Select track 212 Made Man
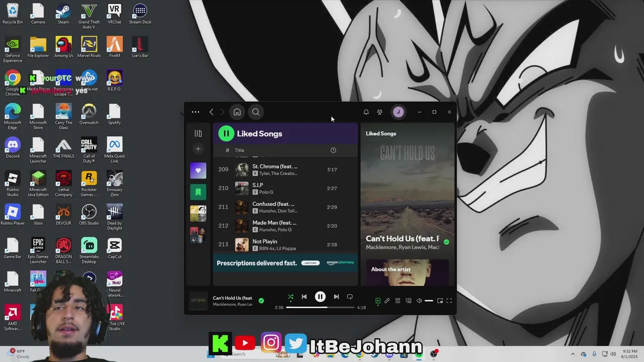The width and height of the screenshot is (644, 362). tap(285, 226)
